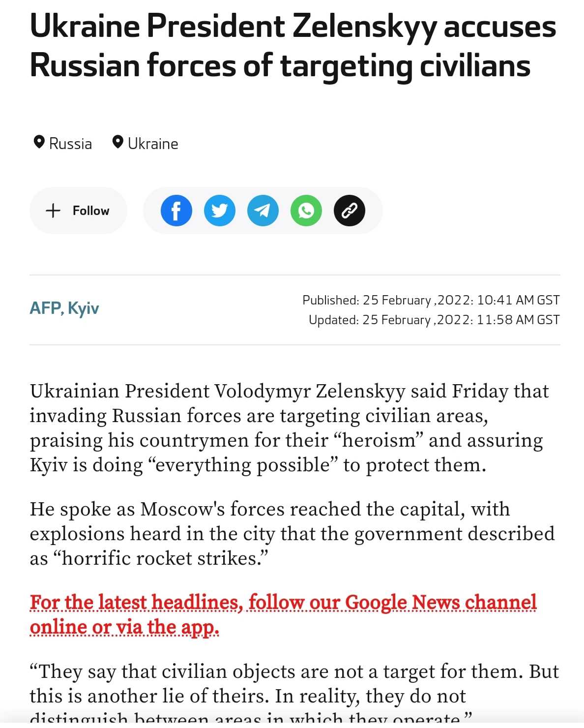Click the first paragraph about Volodymyr Zelenskyy
The image size is (584, 728).
coord(290,428)
